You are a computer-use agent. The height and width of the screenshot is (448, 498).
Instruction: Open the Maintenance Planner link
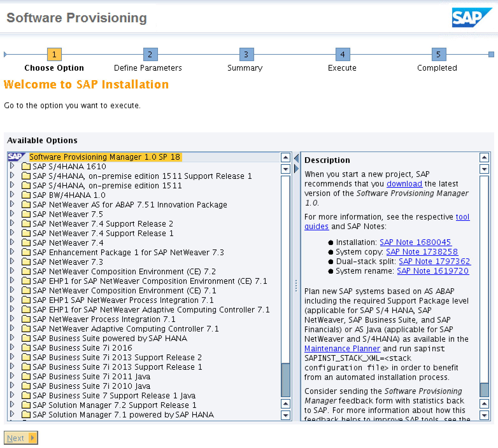342,348
